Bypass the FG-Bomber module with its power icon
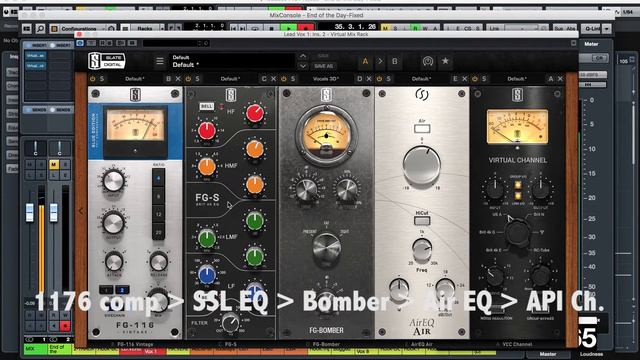 pyautogui.click(x=284, y=79)
